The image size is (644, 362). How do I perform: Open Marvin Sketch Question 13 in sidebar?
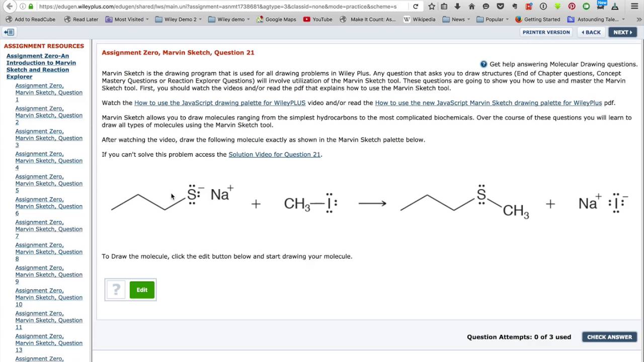tap(49, 343)
